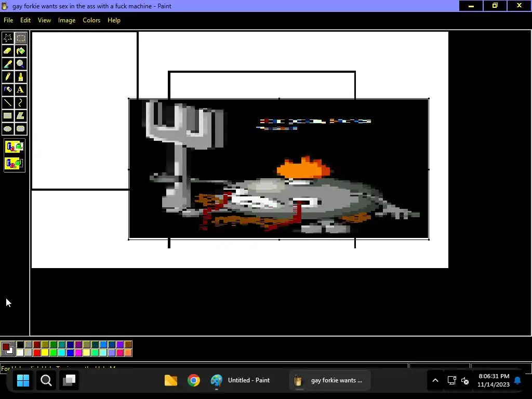Pick the lime green palette swatch
The width and height of the screenshot is (532, 399).
pyautogui.click(x=54, y=353)
